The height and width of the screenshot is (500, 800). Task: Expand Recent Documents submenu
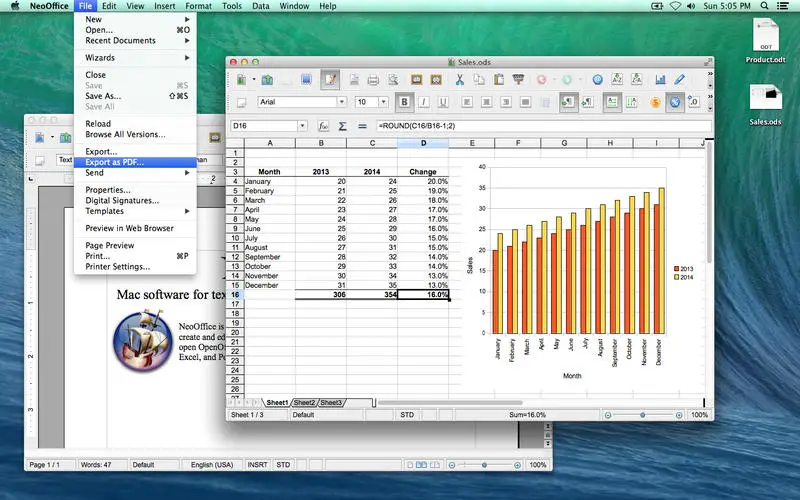point(135,40)
